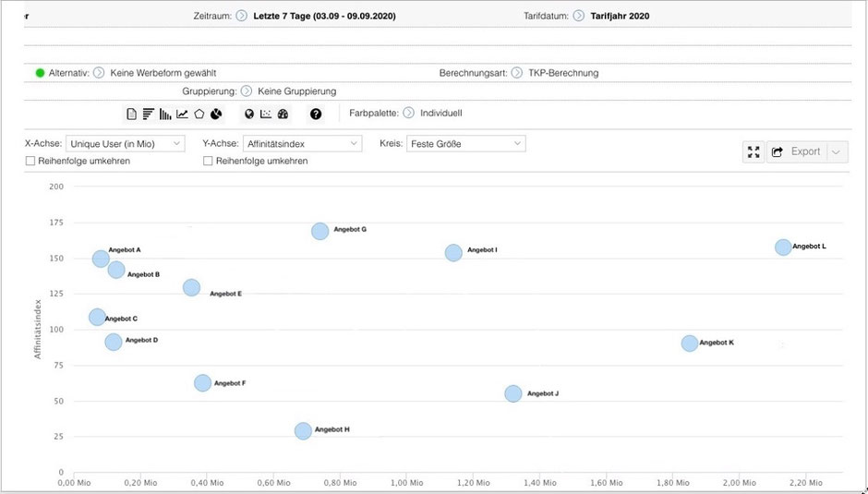The image size is (868, 494).
Task: Click the fullscreen expand icon
Action: click(x=753, y=151)
